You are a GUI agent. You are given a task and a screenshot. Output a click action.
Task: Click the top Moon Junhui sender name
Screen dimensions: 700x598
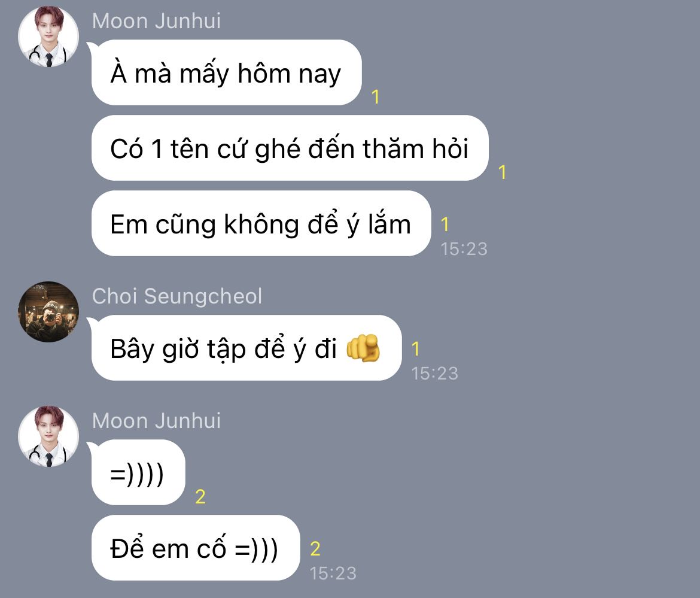pos(156,21)
